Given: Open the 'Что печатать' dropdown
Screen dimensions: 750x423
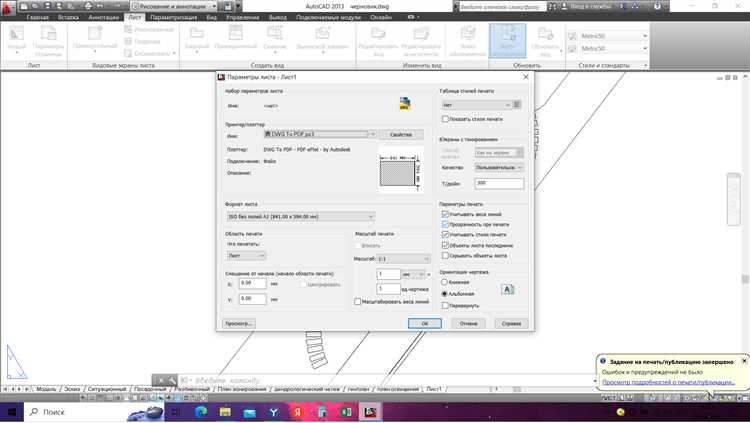Looking at the screenshot, I should tap(246, 256).
